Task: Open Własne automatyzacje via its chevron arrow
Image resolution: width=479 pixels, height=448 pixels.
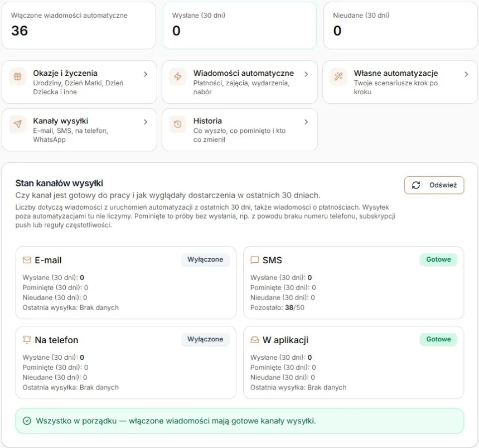Action: (466, 74)
